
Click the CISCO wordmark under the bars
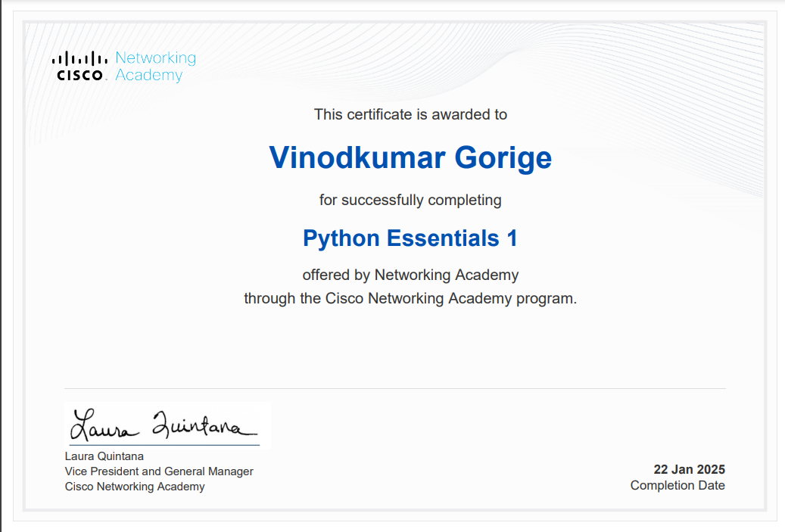[x=79, y=76]
